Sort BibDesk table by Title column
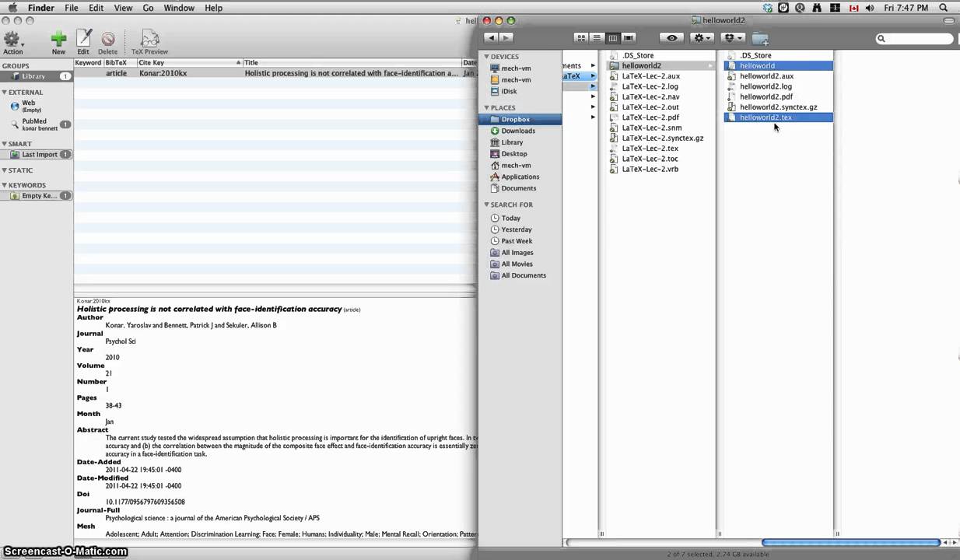This screenshot has width=960, height=560. click(352, 62)
